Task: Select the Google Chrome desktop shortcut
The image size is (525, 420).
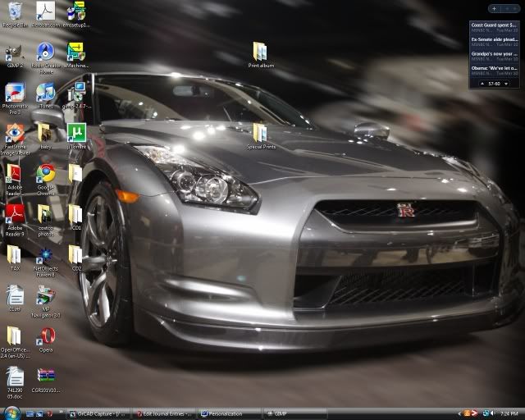Action: (x=46, y=180)
